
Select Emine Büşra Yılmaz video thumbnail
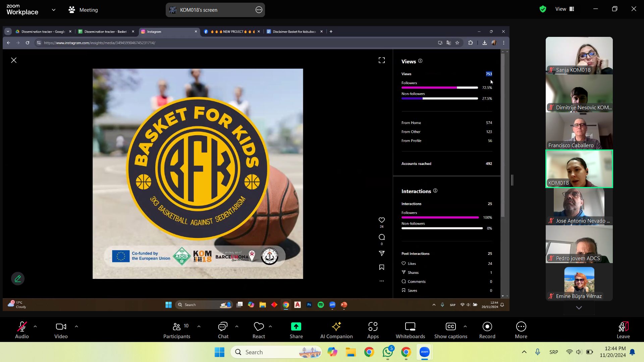coord(579,282)
